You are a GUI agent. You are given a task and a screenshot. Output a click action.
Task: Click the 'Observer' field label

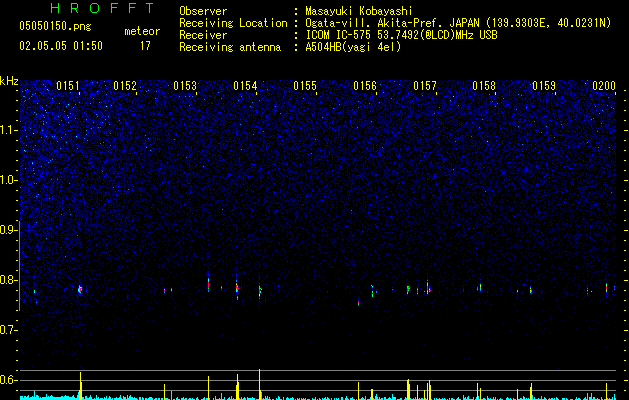[x=203, y=11]
